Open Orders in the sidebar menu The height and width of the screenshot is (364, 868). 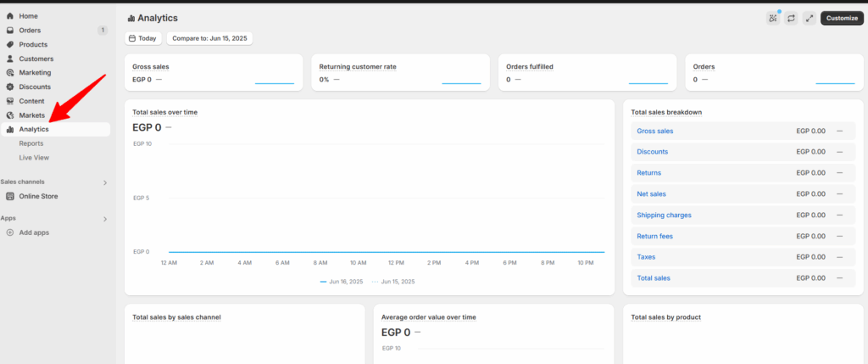[x=30, y=31]
